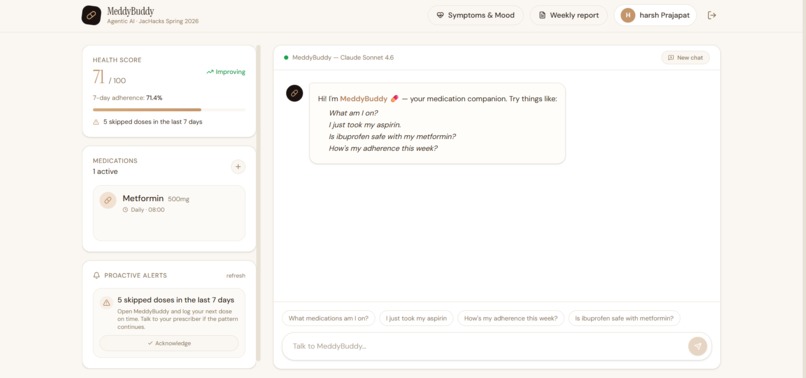Screen dimensions: 806x378
Task: Open the Weekly report
Action: pyautogui.click(x=569, y=15)
